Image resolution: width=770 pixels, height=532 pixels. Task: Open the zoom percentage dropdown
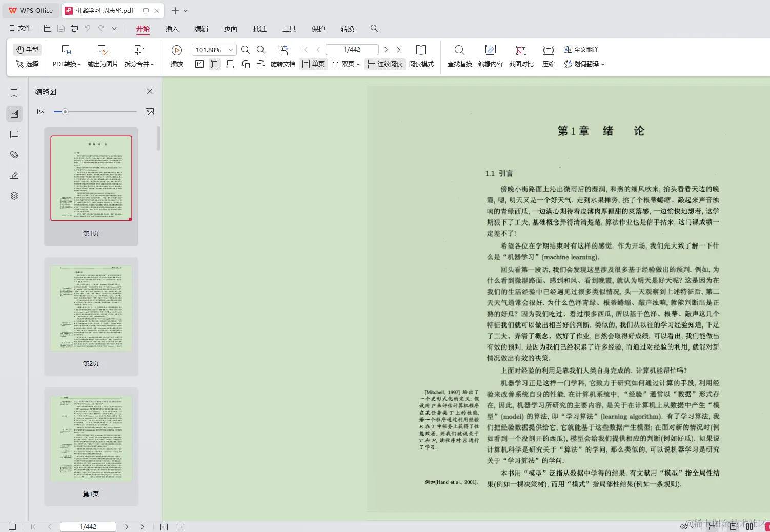pyautogui.click(x=231, y=50)
